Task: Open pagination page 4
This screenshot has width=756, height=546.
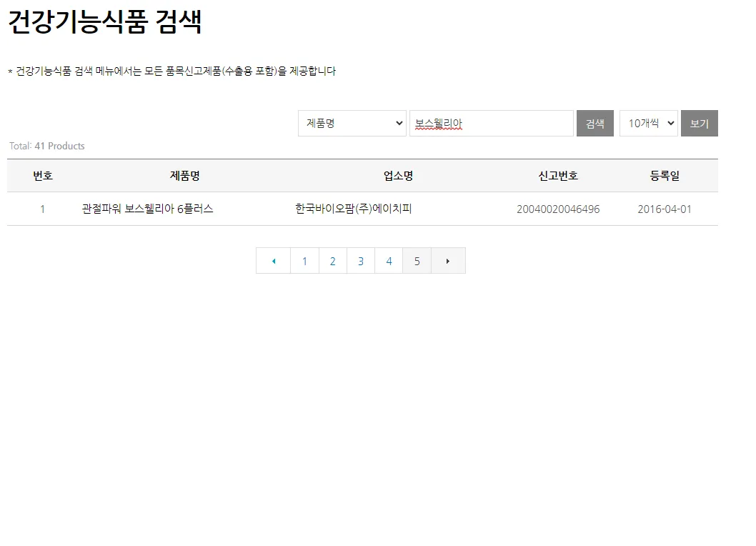Action: pos(389,260)
